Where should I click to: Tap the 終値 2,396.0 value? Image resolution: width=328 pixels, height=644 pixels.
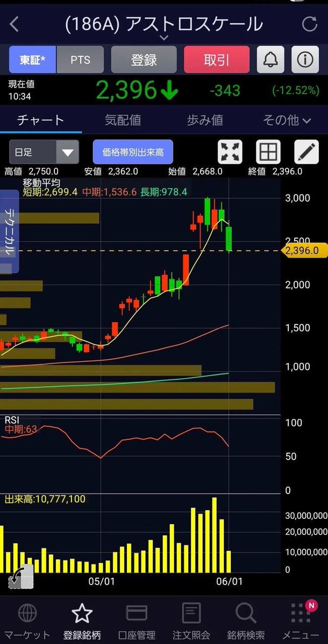[275, 171]
